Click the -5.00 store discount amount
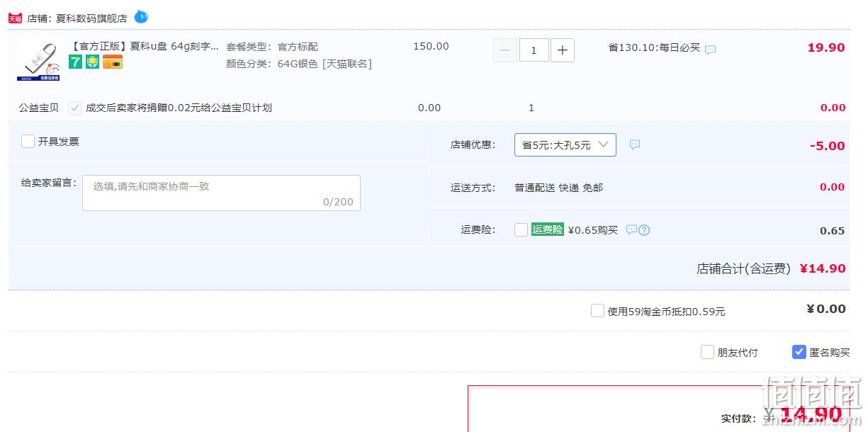868x432 pixels. 828,146
